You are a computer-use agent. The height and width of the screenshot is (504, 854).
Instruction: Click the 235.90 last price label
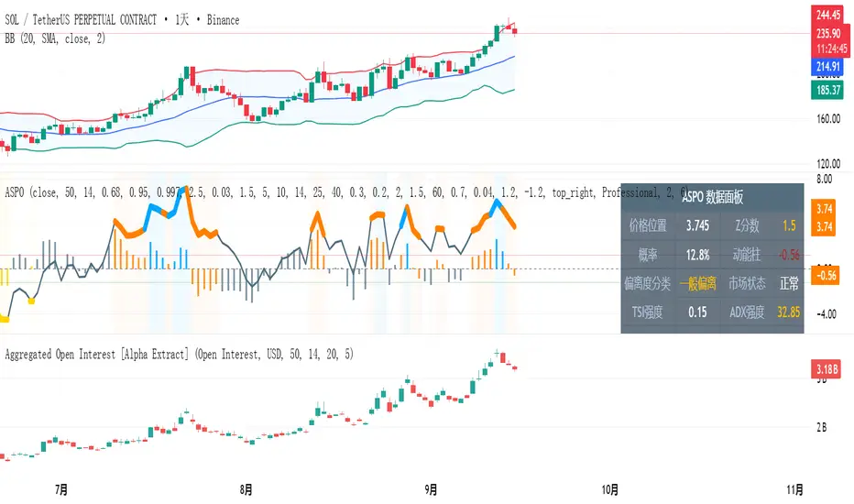(x=828, y=33)
